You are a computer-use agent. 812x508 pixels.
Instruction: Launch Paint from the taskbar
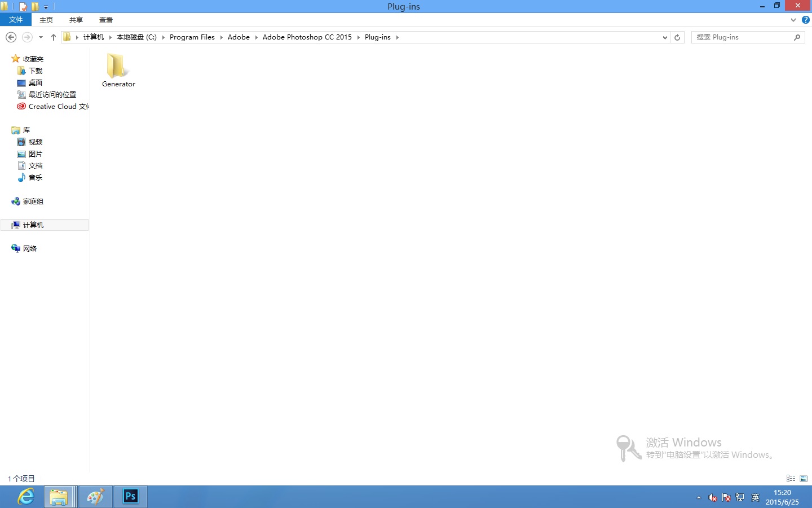(x=95, y=497)
